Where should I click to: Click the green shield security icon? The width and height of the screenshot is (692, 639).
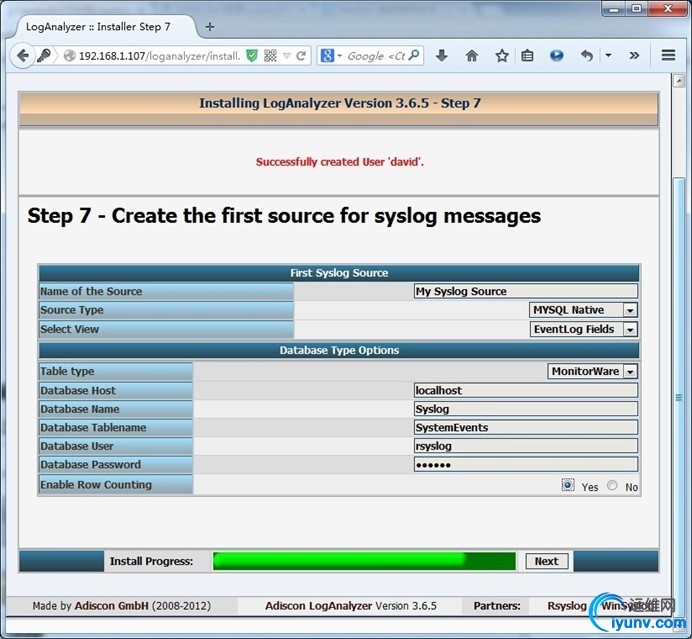tap(252, 56)
